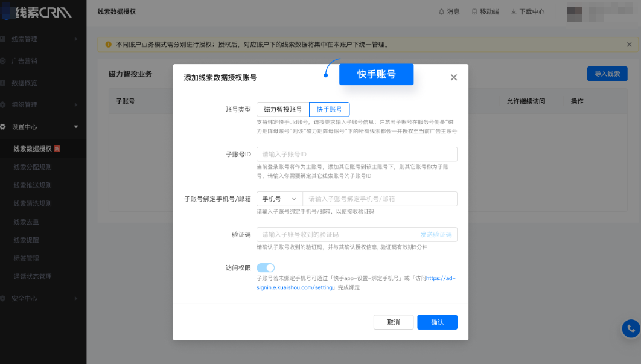Select 磁力智投账号 account type
The image size is (641, 364).
[x=283, y=109]
